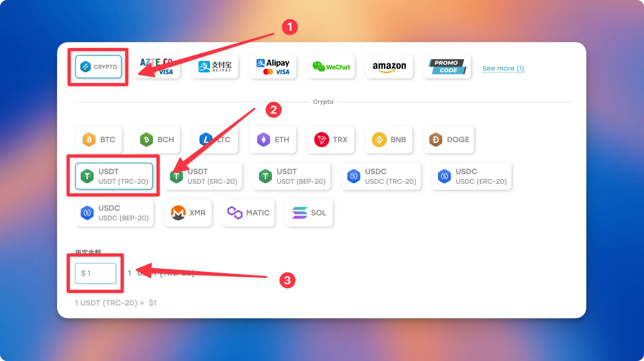Select BTC cryptocurrency

click(98, 139)
